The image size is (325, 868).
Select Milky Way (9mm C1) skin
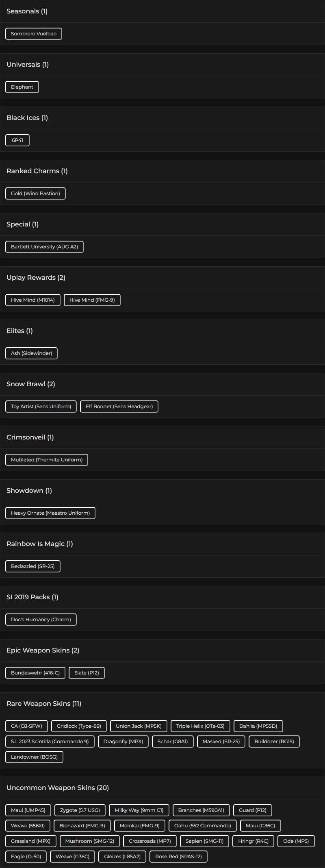[139, 810]
